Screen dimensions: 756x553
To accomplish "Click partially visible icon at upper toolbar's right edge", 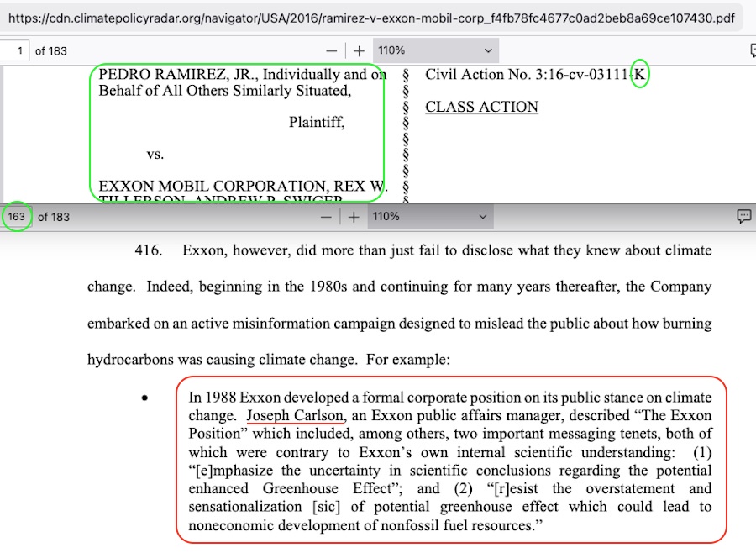I will (x=752, y=51).
